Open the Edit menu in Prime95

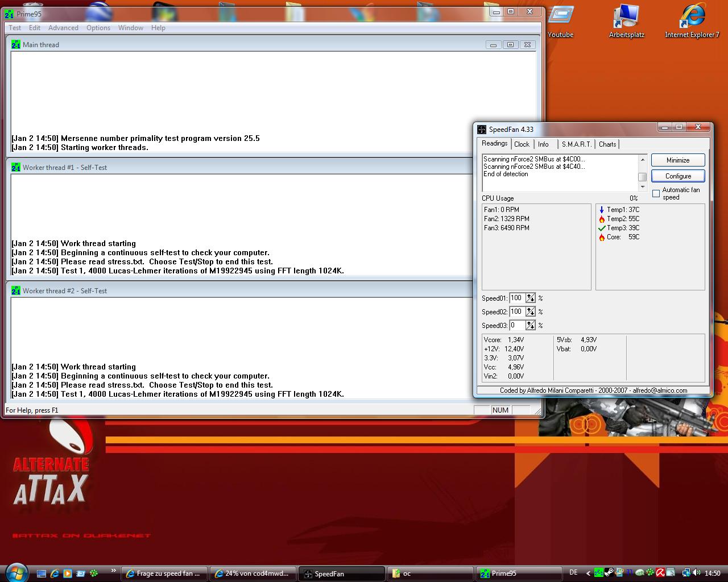pyautogui.click(x=35, y=28)
